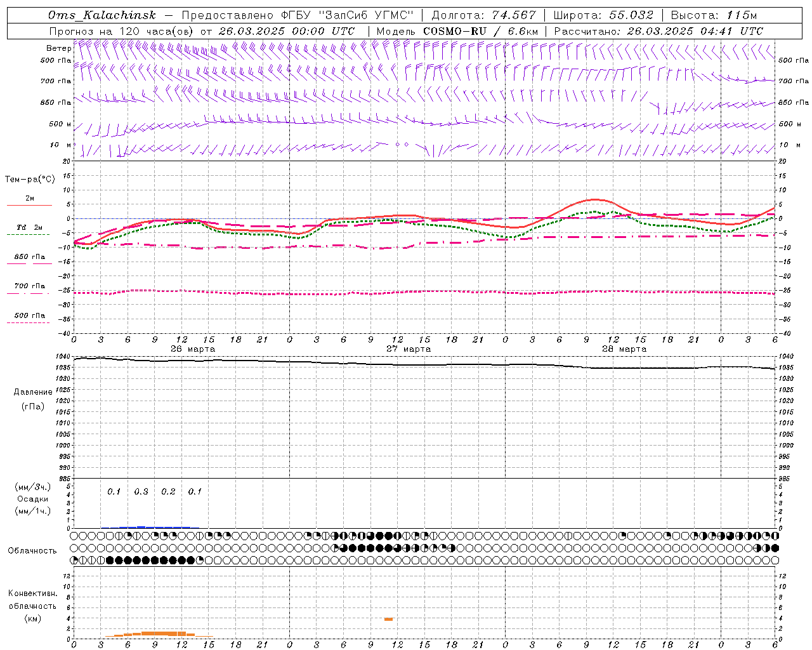Click the red 2м temperature legend line
Image resolution: width=812 pixels, height=650 pixels.
pos(29,205)
